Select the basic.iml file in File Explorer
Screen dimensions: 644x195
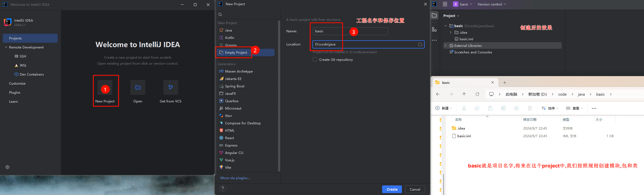click(462, 136)
